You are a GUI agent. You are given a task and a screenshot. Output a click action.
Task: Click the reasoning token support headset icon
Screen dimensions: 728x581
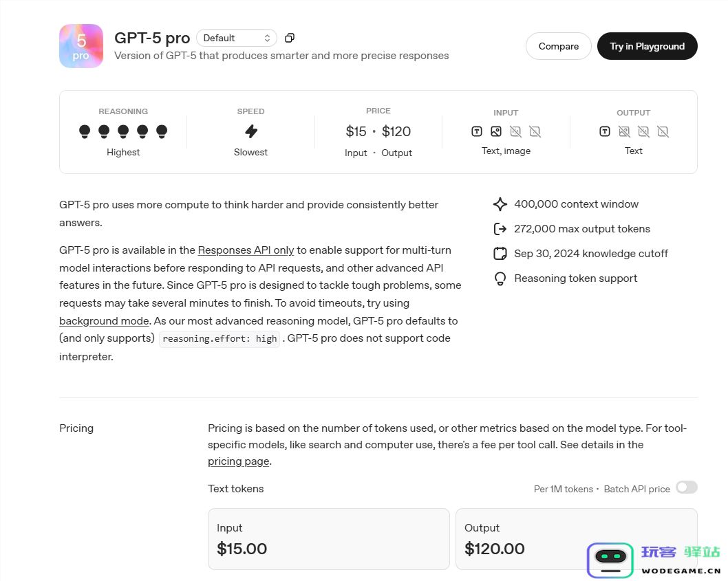[x=500, y=278]
